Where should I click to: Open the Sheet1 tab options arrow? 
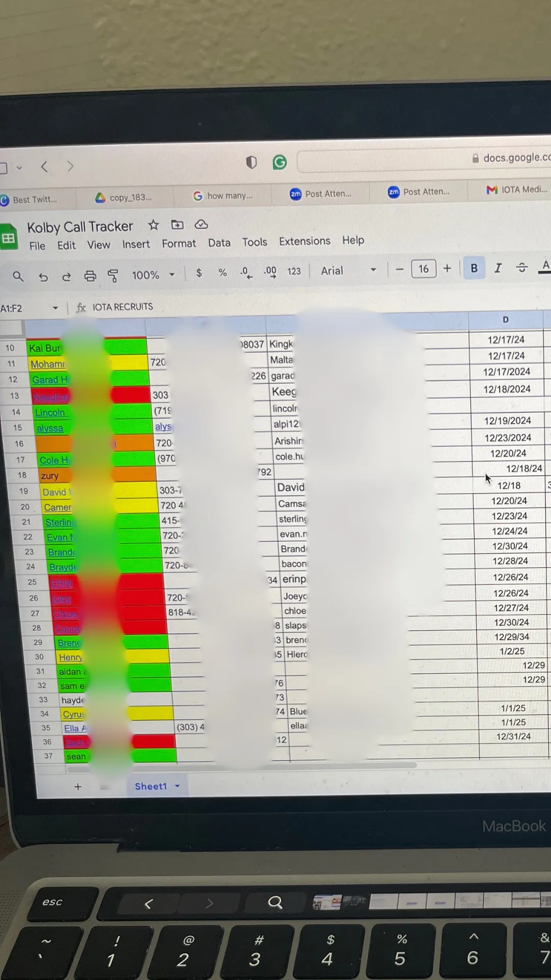pyautogui.click(x=178, y=786)
